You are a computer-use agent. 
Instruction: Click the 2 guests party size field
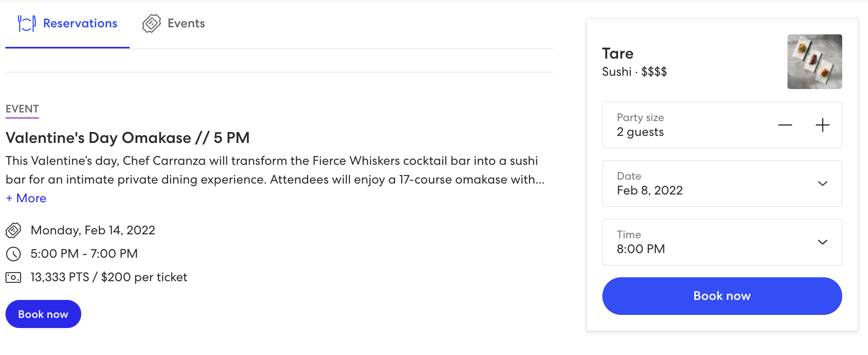tap(664, 125)
